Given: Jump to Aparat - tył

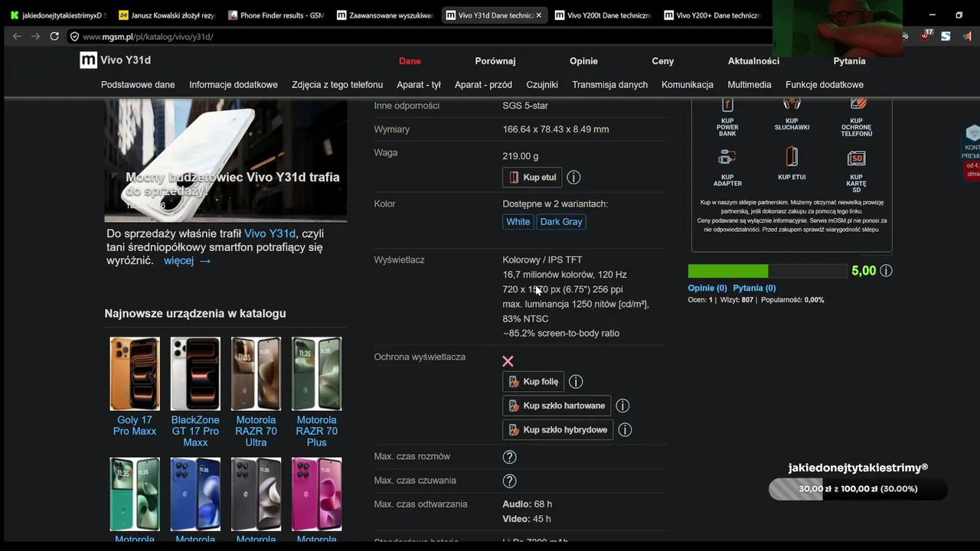Looking at the screenshot, I should pos(419,85).
